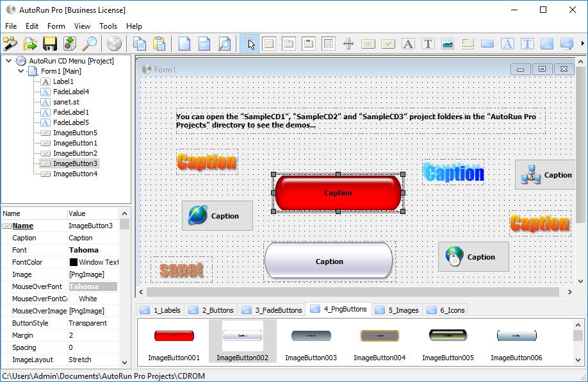The image size is (588, 382).
Task: Open the Form menu
Action: [x=56, y=26]
